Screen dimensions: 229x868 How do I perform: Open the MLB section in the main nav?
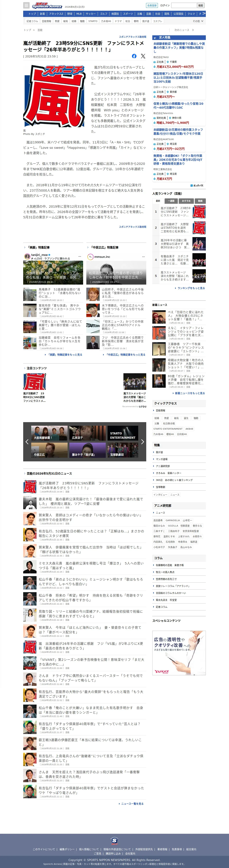[79, 14]
